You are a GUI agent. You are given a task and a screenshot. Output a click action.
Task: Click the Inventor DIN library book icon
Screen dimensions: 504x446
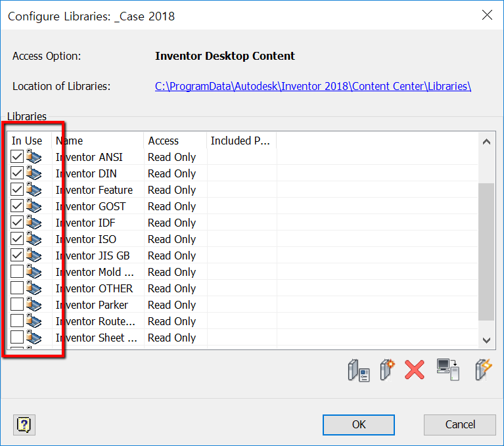pyautogui.click(x=34, y=173)
